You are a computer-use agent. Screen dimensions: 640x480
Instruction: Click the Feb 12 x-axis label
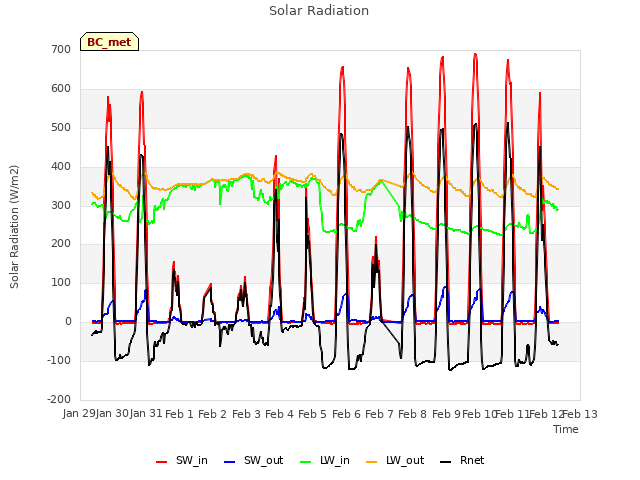(x=546, y=414)
